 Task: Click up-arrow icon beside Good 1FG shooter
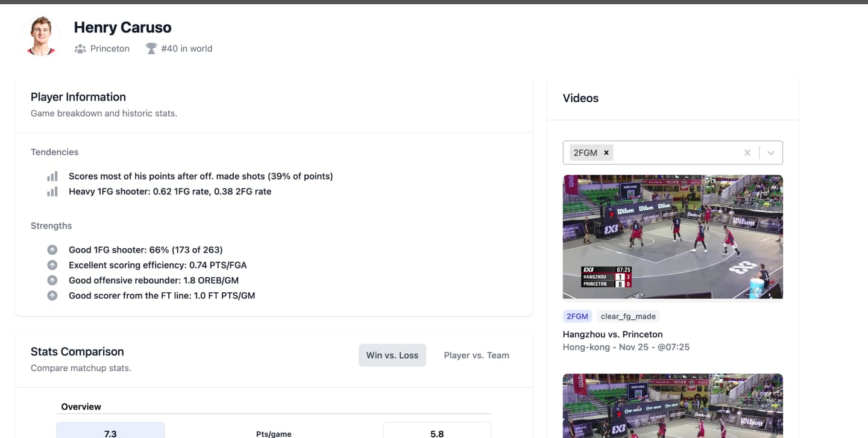(x=52, y=250)
